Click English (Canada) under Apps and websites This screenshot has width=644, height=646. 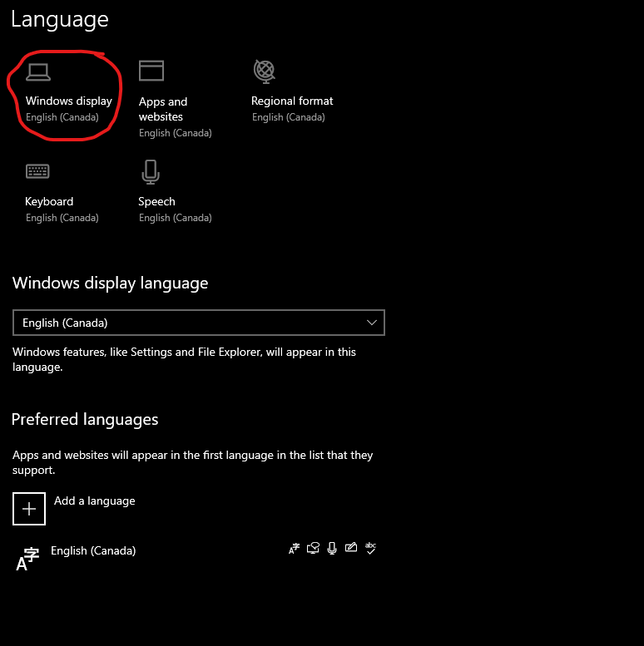pos(176,133)
